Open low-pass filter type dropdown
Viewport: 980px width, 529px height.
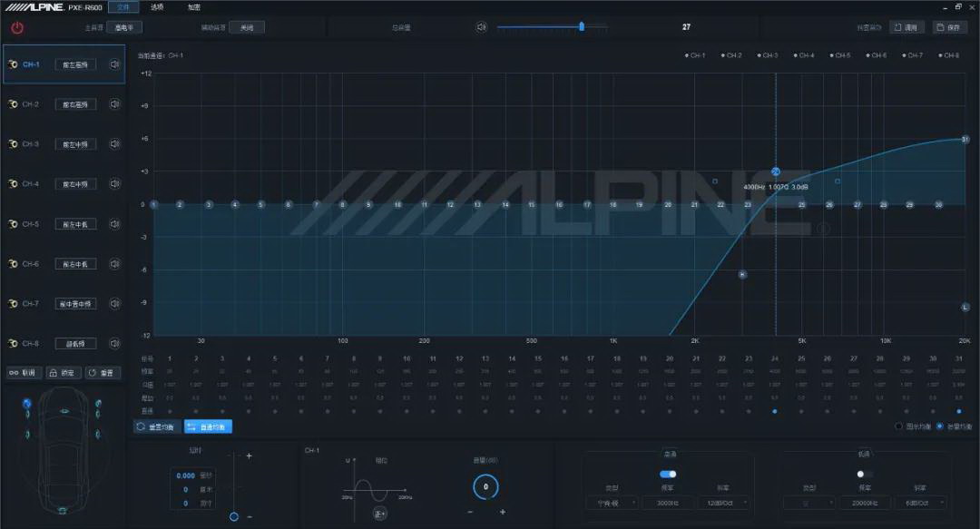tap(808, 503)
